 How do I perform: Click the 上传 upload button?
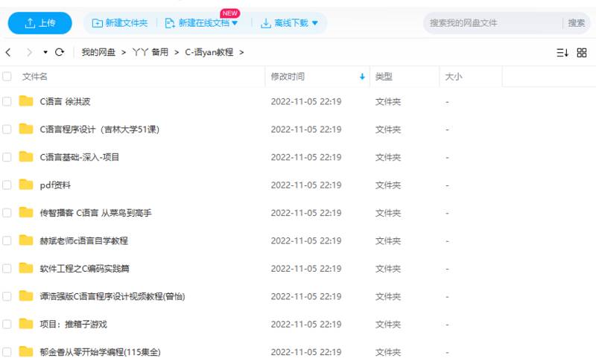(x=39, y=23)
